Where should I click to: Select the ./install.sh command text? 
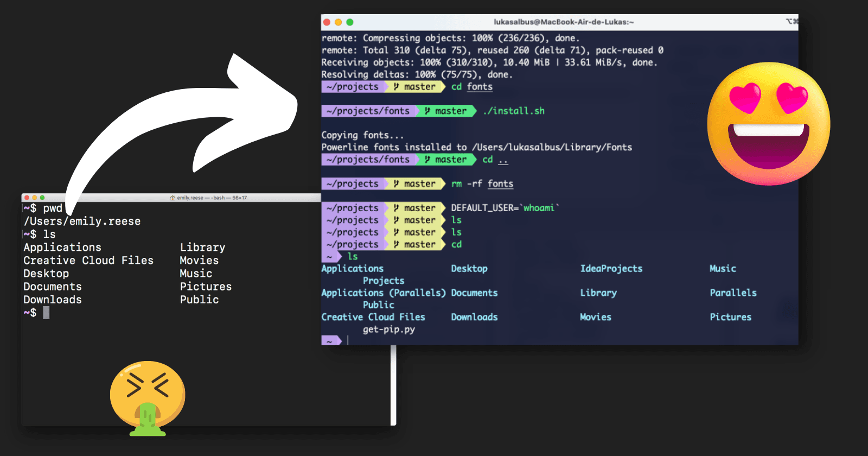(x=514, y=111)
